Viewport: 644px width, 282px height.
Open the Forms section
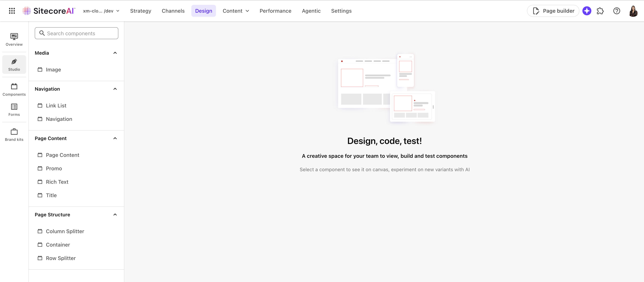[x=14, y=110]
